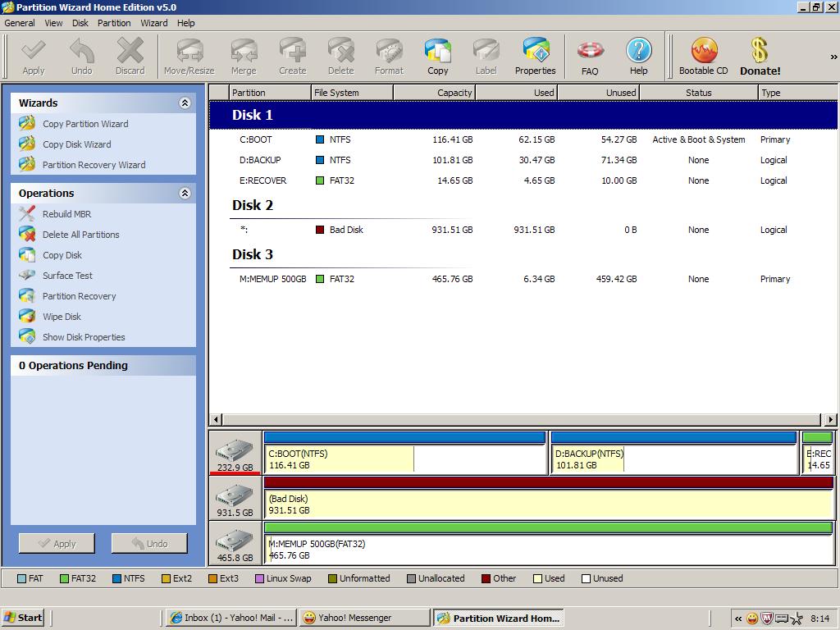
Task: Select the 931.5 GB disk icon in map
Action: pyautogui.click(x=235, y=499)
